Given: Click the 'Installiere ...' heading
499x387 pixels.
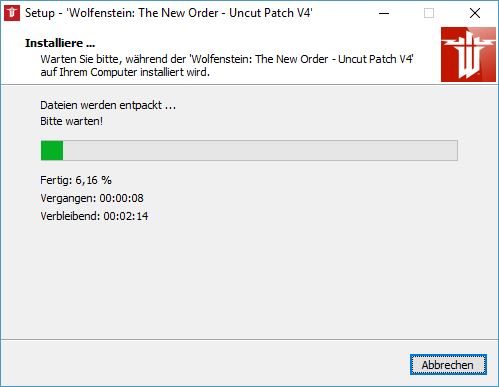Looking at the screenshot, I should [x=60, y=43].
